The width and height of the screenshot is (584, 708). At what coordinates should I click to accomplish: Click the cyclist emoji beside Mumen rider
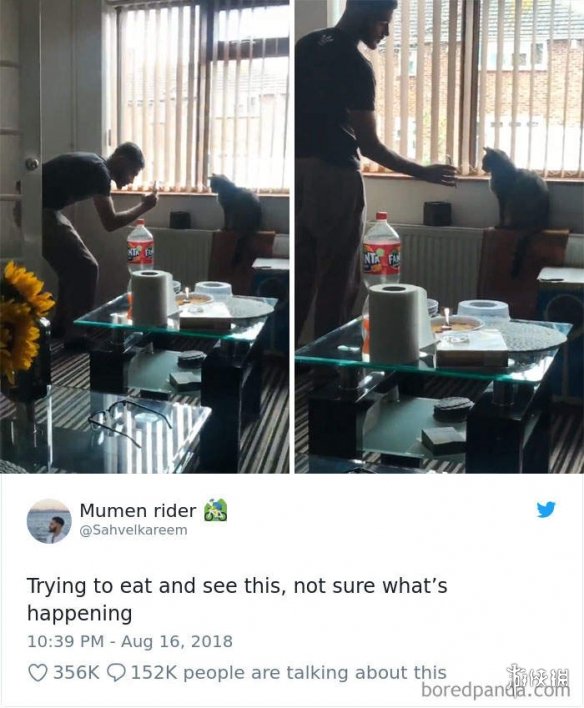[215, 511]
